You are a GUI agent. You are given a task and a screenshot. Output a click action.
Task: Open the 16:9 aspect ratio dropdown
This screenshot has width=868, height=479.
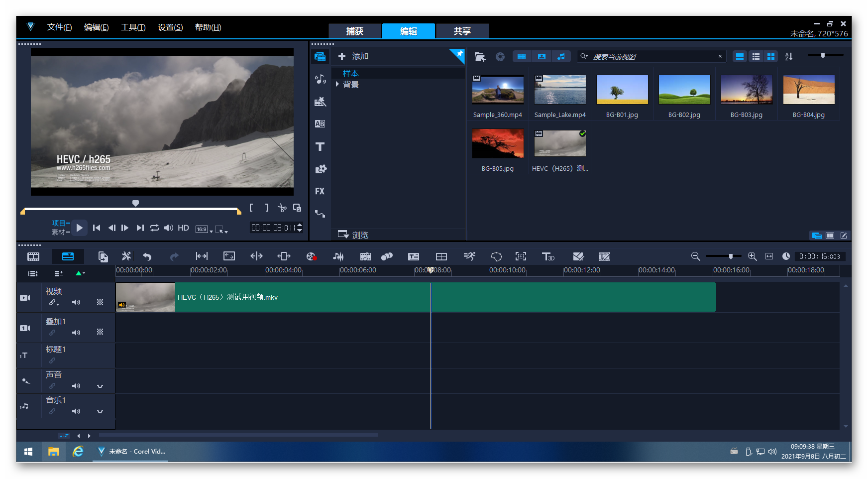tap(204, 230)
